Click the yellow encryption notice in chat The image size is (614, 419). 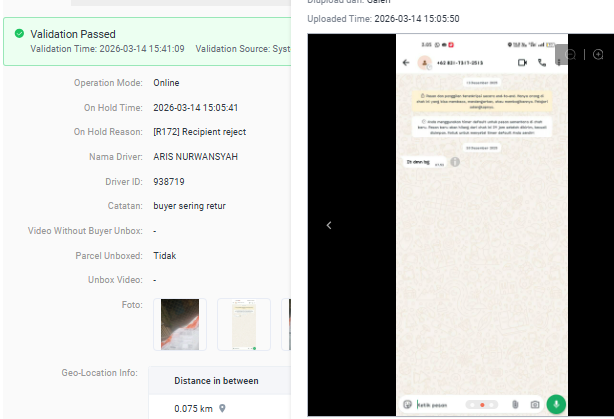[482, 101]
